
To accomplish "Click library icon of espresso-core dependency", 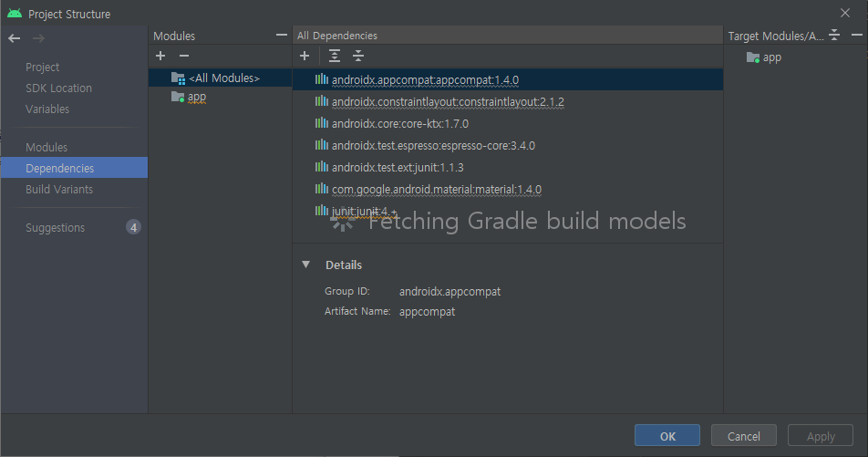I will click(322, 145).
